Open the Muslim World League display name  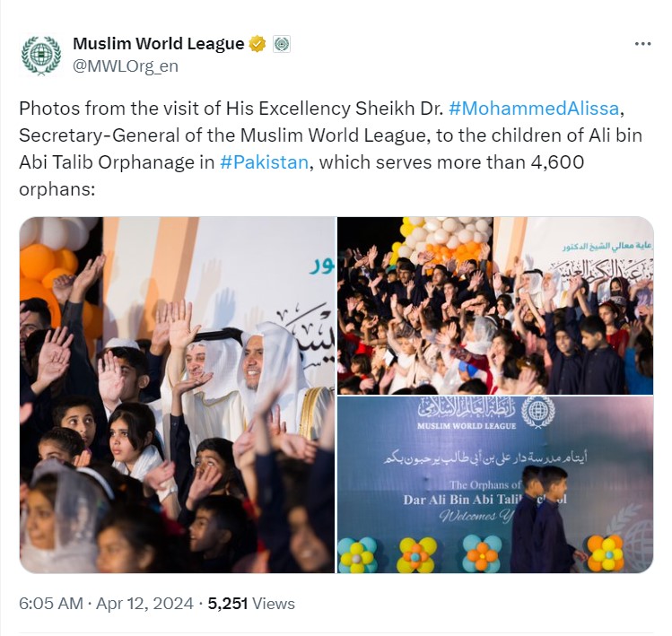158,44
